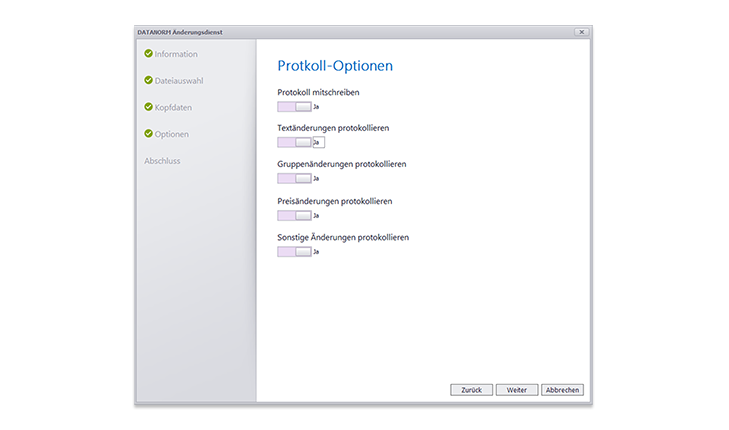Cancel the wizard with Abbrechen
729x430 pixels.
click(x=563, y=390)
